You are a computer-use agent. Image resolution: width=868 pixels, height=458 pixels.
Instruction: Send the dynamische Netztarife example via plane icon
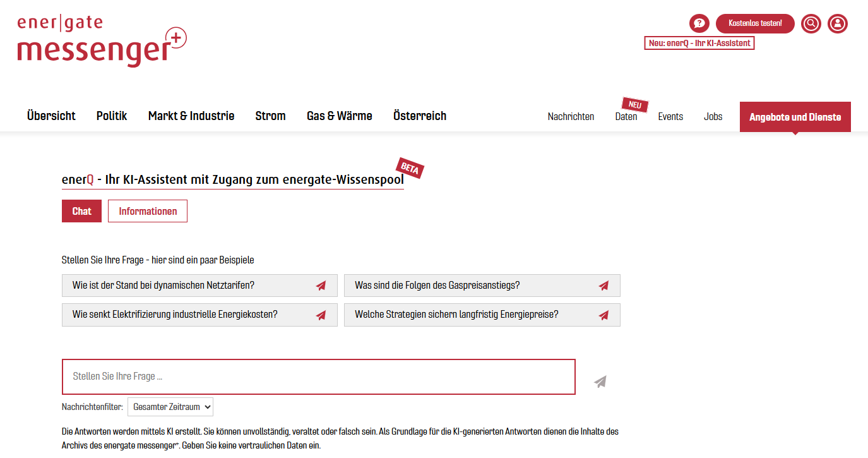(x=321, y=286)
